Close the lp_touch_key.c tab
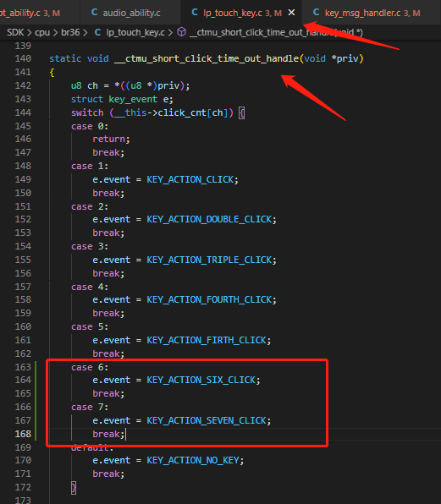Screen dimensions: 441x504 [x=291, y=13]
